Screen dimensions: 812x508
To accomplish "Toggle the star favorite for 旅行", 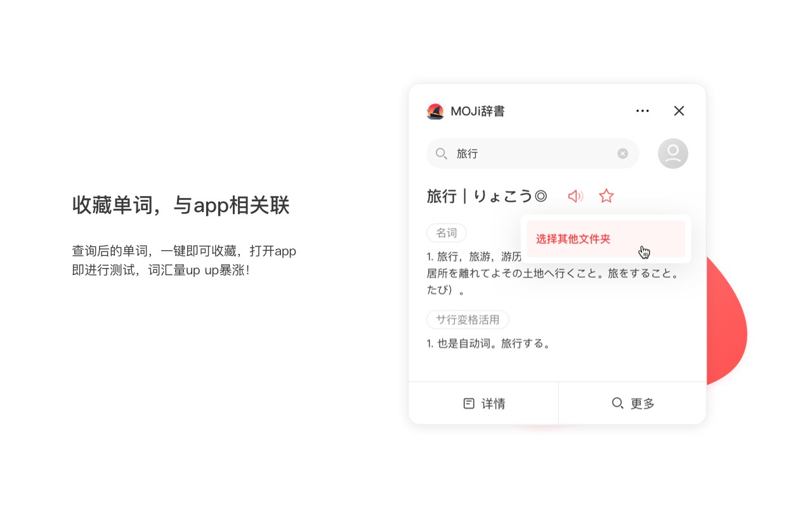I will [606, 196].
